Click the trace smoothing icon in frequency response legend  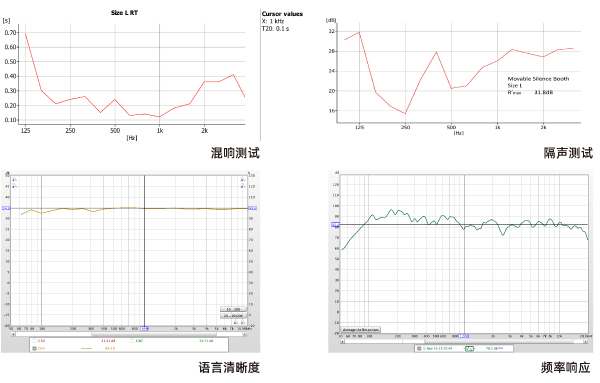pyautogui.click(x=469, y=349)
